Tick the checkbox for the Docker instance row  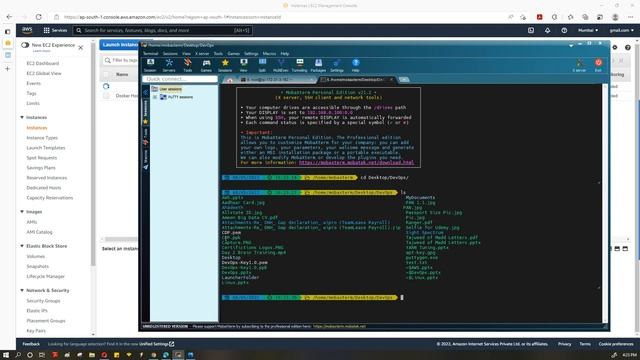pyautogui.click(x=106, y=96)
